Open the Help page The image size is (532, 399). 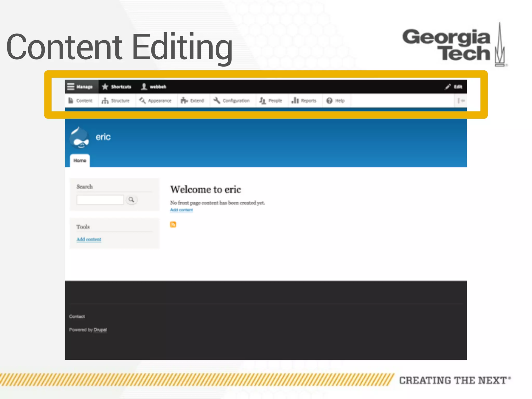click(335, 101)
